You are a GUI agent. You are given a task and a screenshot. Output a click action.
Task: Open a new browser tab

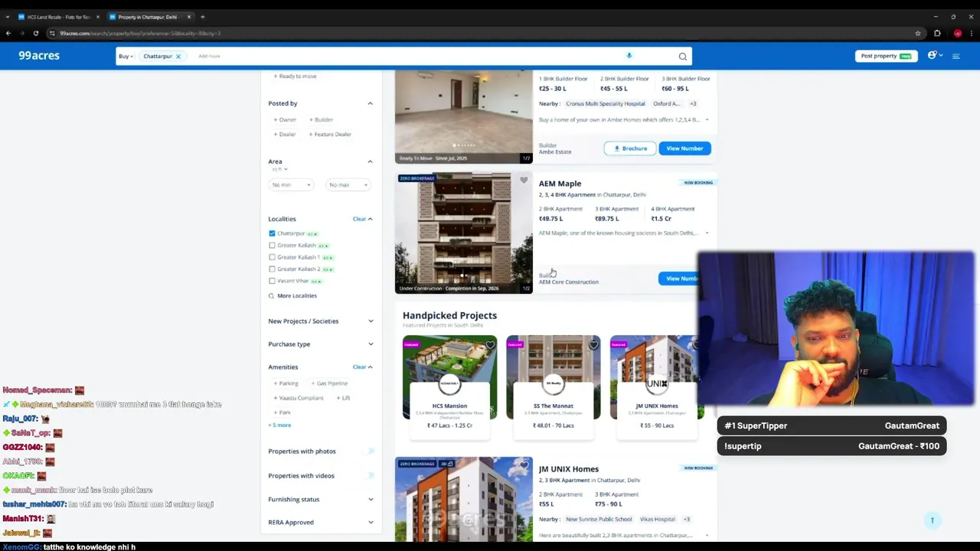(x=202, y=16)
